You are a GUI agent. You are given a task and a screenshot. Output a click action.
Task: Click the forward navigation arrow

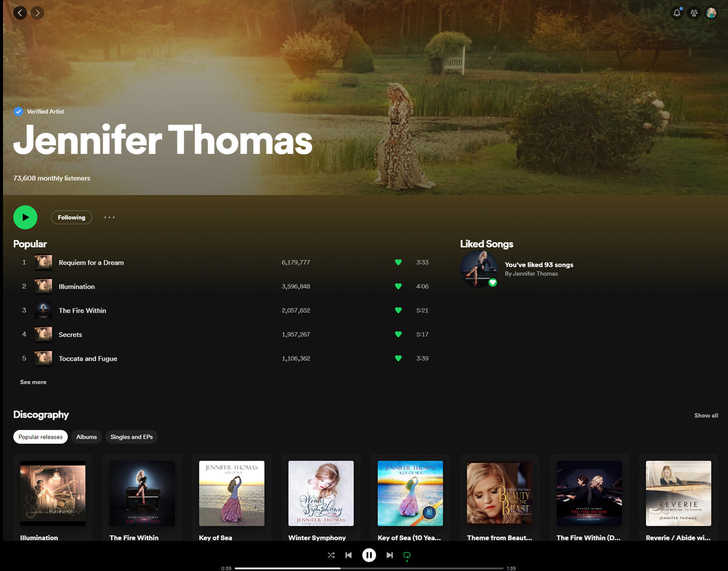pos(37,13)
